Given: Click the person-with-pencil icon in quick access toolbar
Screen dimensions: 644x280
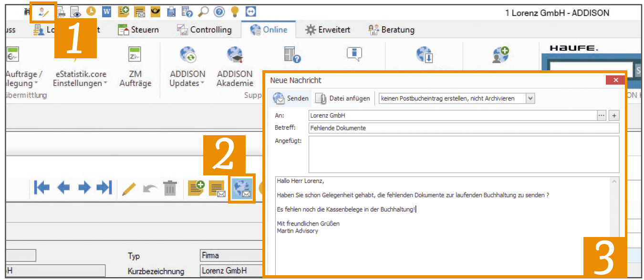Looking at the screenshot, I should pyautogui.click(x=44, y=12).
